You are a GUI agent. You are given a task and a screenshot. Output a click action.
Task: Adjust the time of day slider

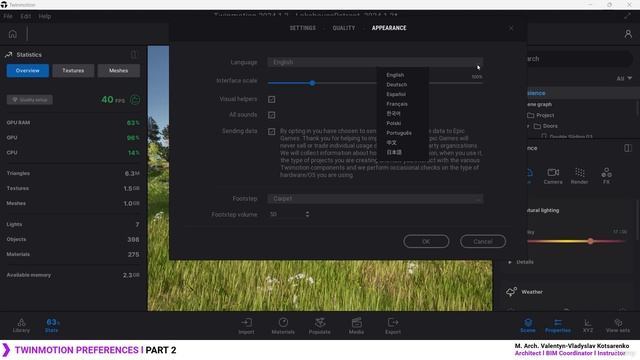coord(590,241)
